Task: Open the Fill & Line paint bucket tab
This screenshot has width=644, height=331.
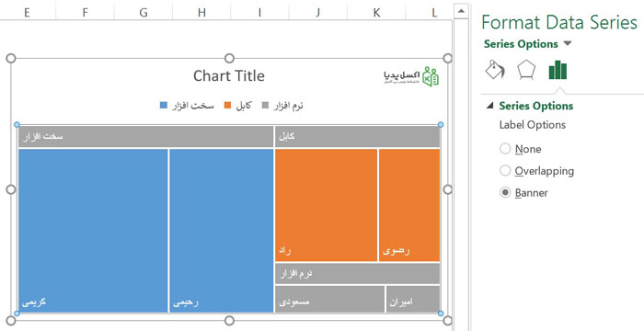Action: tap(495, 69)
